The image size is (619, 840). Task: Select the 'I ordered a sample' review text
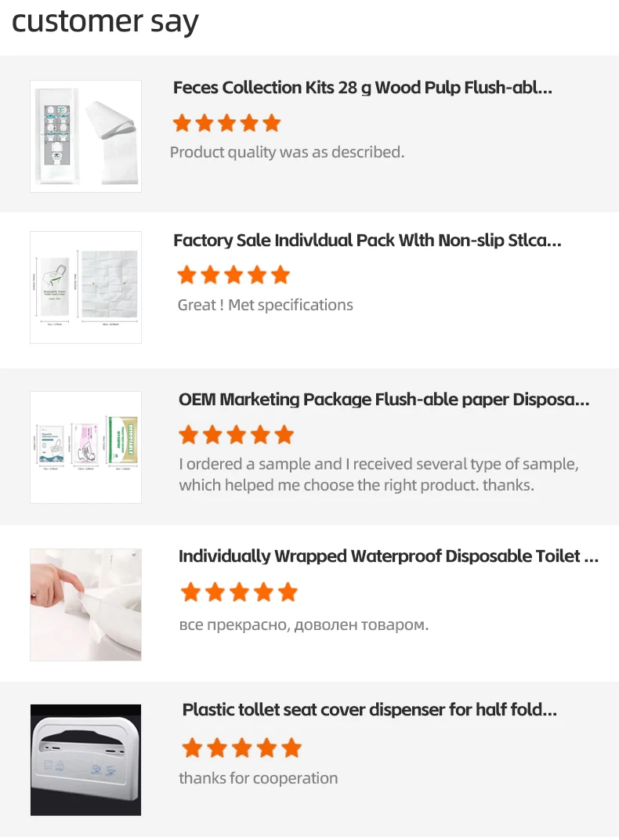pyautogui.click(x=378, y=474)
